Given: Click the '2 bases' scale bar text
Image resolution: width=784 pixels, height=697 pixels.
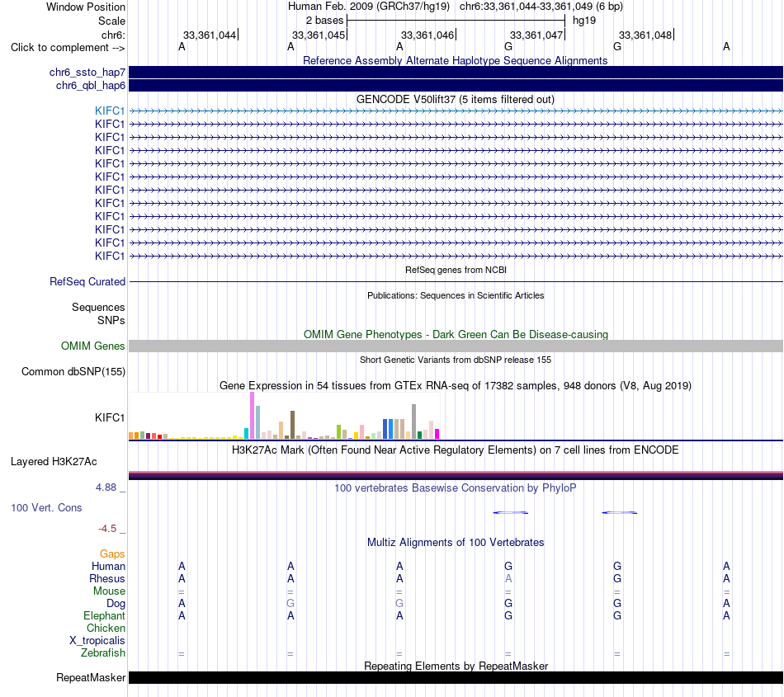Looking at the screenshot, I should [x=324, y=21].
